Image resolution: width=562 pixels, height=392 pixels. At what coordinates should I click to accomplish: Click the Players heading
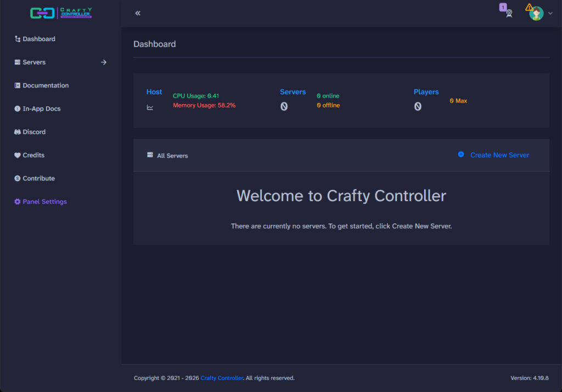point(426,92)
